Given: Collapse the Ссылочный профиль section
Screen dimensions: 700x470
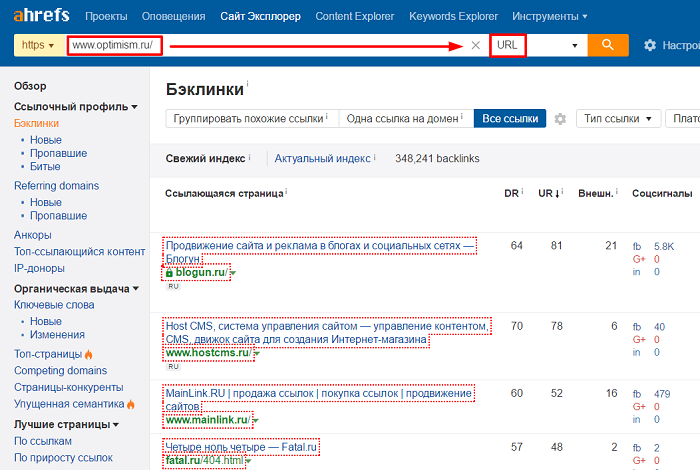Looking at the screenshot, I should tap(134, 107).
